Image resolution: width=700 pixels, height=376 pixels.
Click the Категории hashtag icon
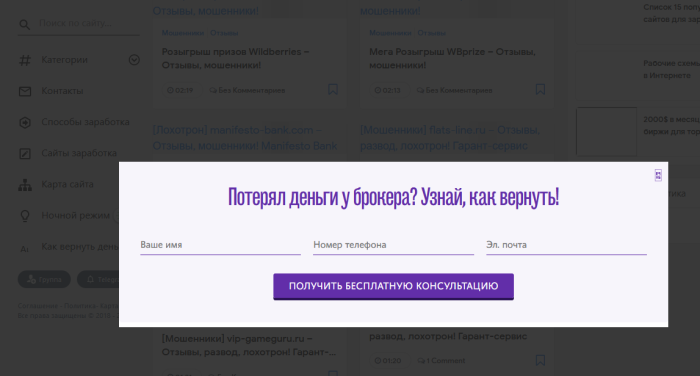[25, 60]
